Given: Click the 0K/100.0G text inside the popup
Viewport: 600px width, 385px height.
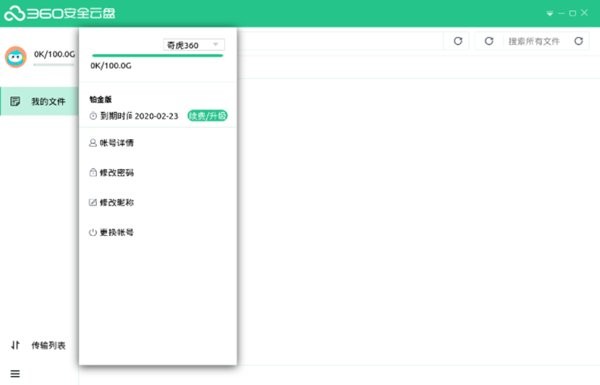Looking at the screenshot, I should tap(111, 66).
